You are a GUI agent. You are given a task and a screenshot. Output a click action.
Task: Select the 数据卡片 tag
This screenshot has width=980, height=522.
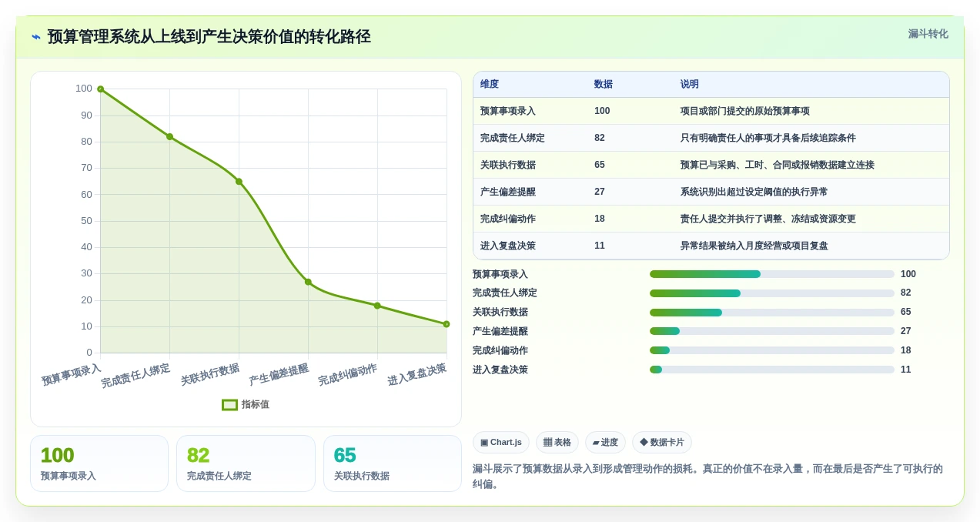(662, 442)
